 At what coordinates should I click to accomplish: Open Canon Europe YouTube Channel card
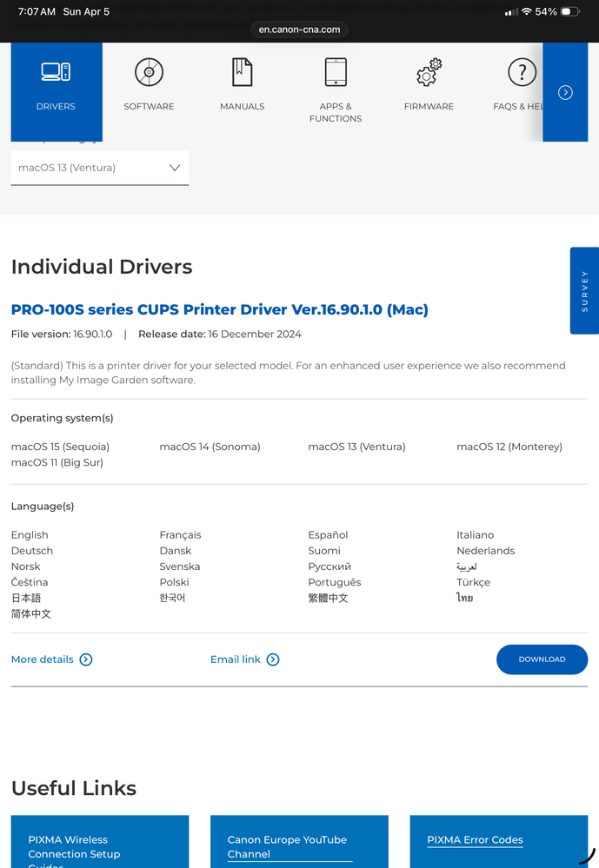pyautogui.click(x=299, y=841)
